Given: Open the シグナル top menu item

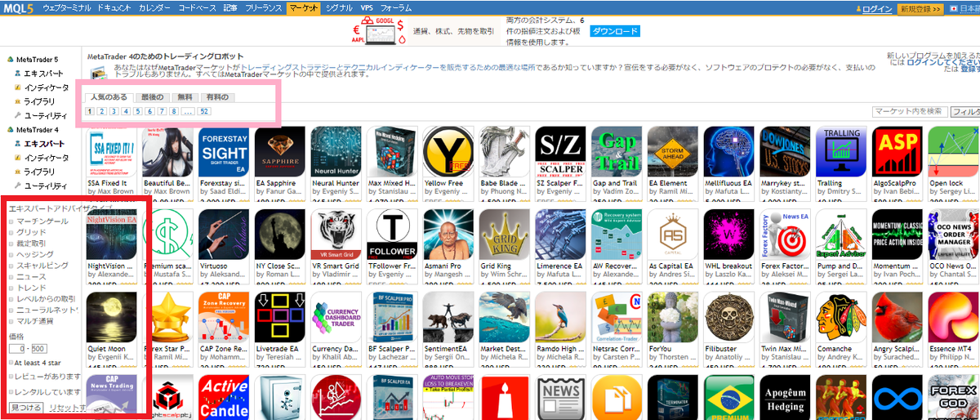Looking at the screenshot, I should click(341, 7).
